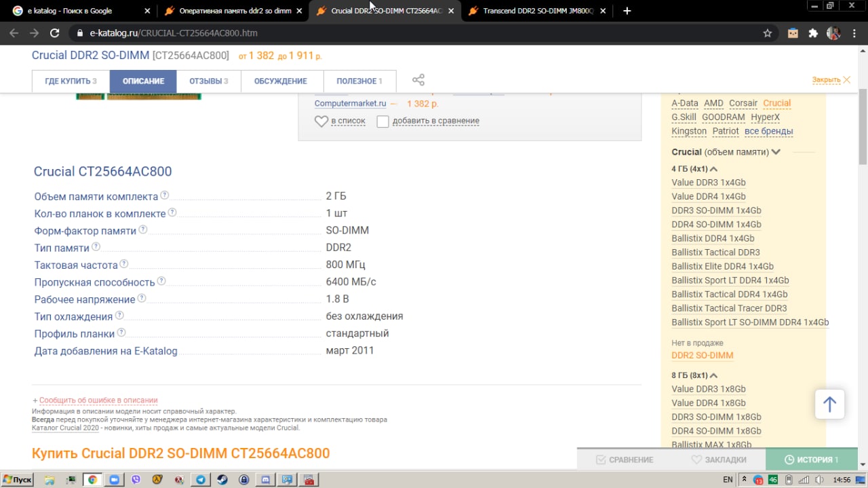
Task: Open help icon beside Объем памяти комплекта
Action: 165,195
